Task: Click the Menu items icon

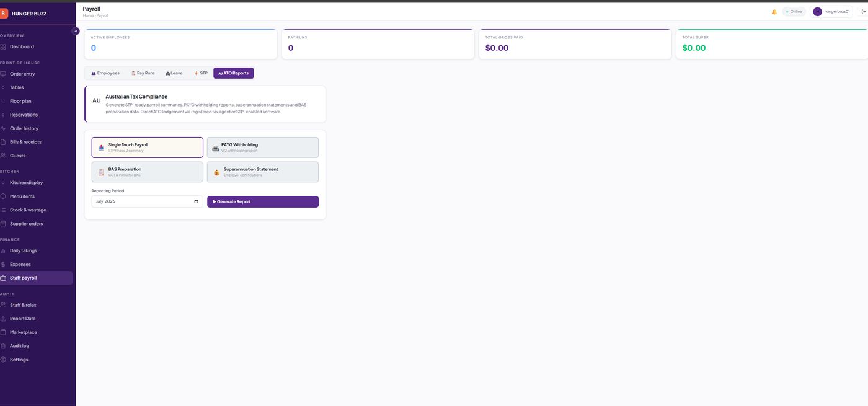Action: point(3,196)
